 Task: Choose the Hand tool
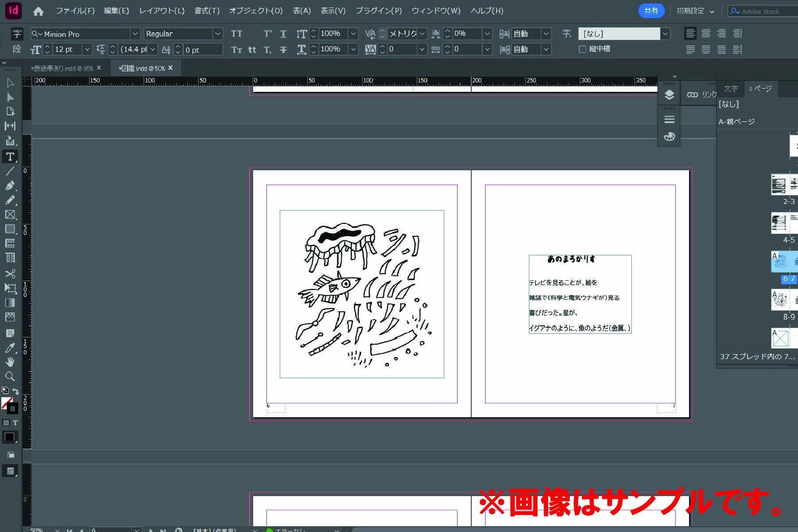(x=10, y=362)
